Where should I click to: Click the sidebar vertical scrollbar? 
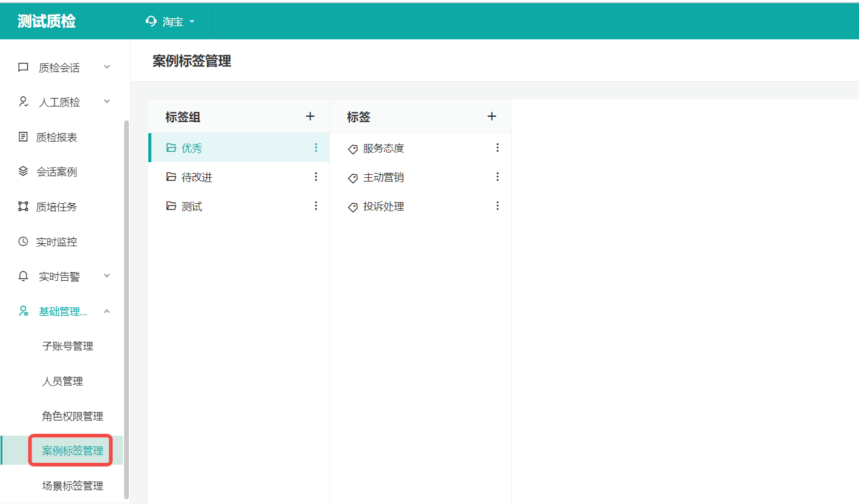pos(127,309)
